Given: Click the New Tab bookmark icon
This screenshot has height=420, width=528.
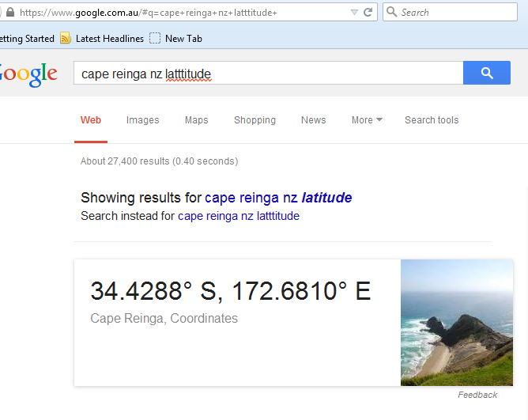Looking at the screenshot, I should (155, 38).
